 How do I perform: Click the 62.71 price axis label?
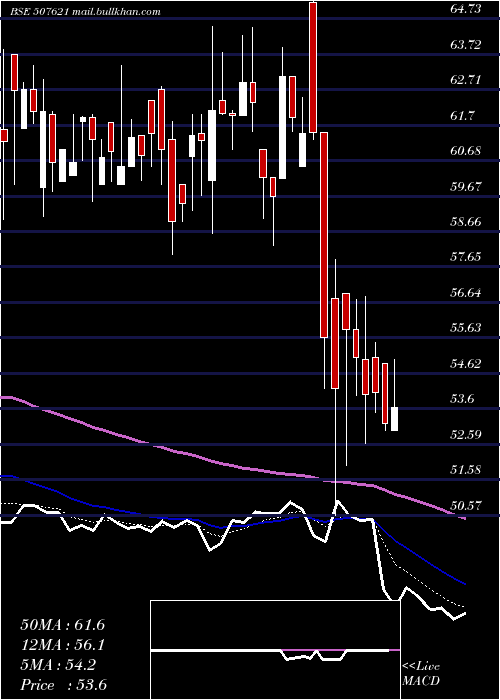pyautogui.click(x=466, y=80)
